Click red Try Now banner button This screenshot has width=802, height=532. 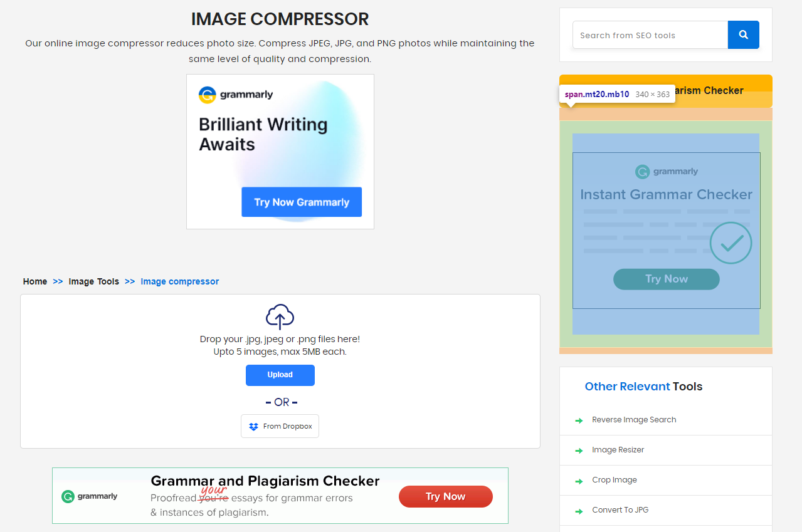(x=445, y=496)
